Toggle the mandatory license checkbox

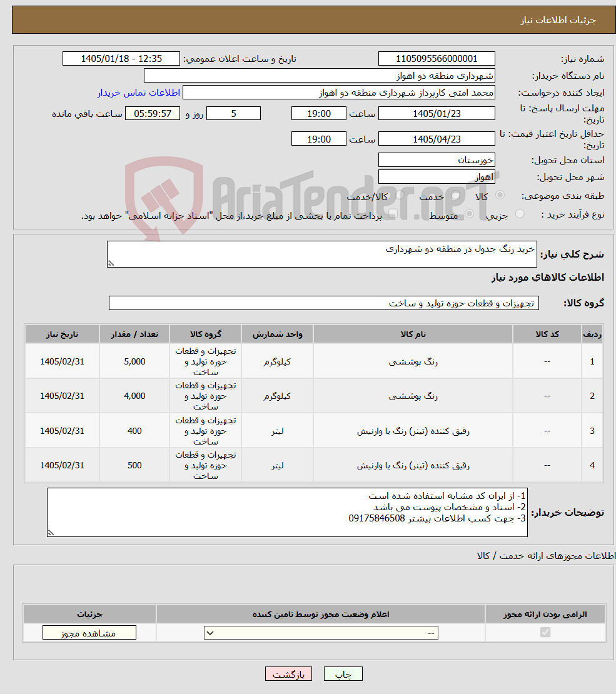pos(545,633)
